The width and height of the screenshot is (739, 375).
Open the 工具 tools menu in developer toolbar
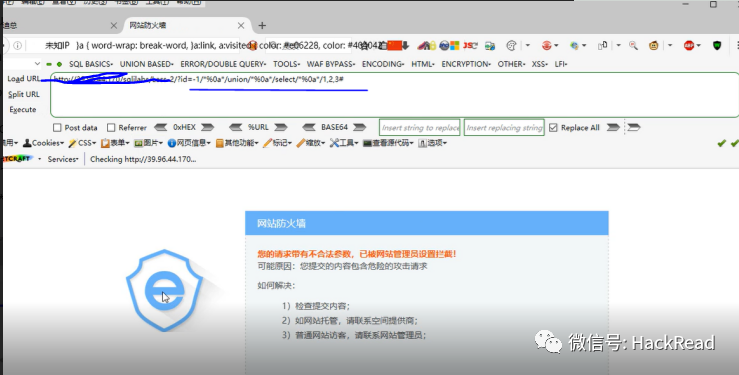(344, 143)
